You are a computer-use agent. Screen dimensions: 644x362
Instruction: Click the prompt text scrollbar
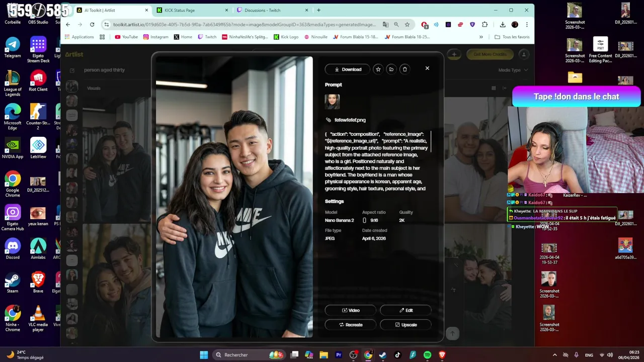(431, 142)
